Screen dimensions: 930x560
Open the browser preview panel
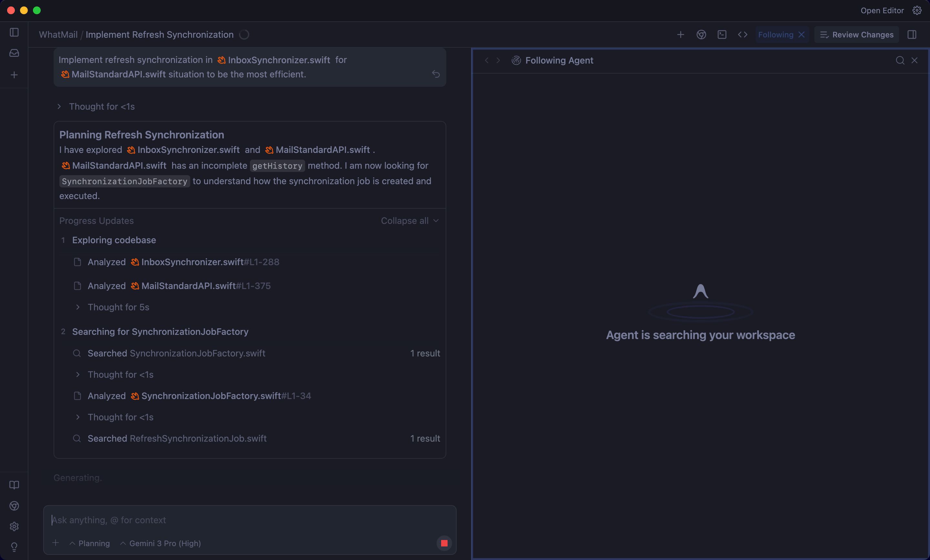[x=701, y=35]
